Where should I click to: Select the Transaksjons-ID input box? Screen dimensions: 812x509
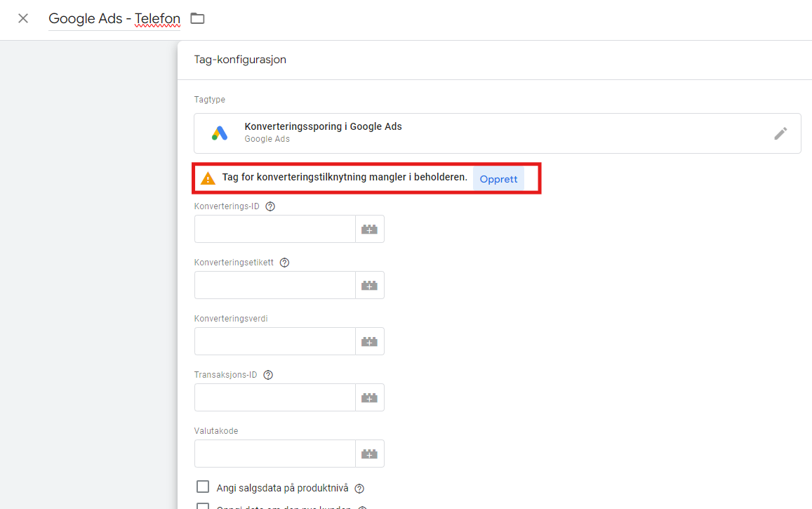click(x=275, y=397)
